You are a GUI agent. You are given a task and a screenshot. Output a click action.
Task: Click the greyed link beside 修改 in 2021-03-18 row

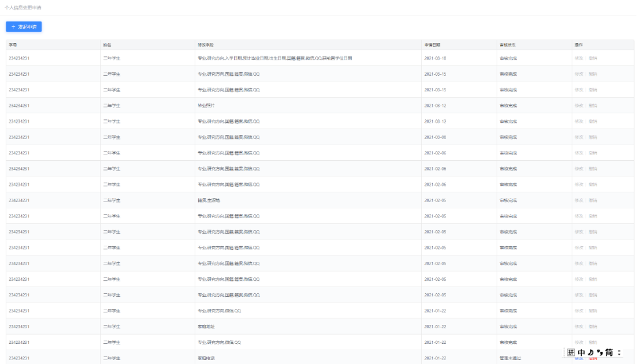(593, 59)
